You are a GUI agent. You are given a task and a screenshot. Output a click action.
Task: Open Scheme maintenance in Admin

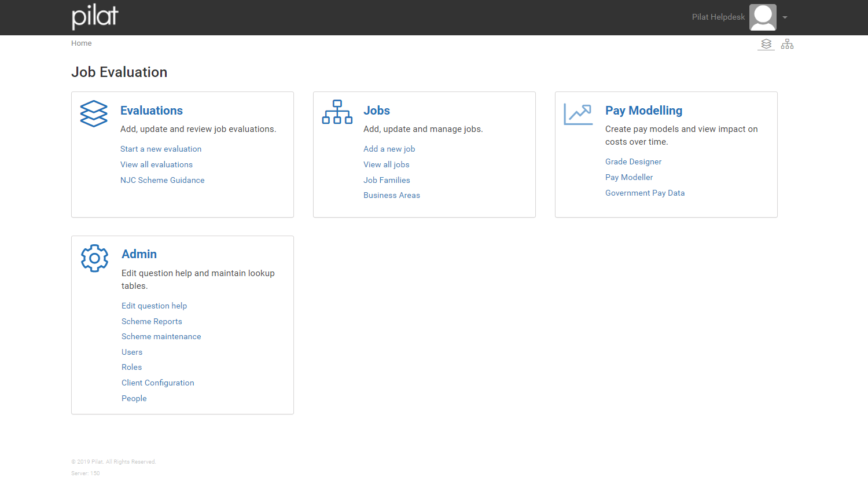(x=161, y=336)
